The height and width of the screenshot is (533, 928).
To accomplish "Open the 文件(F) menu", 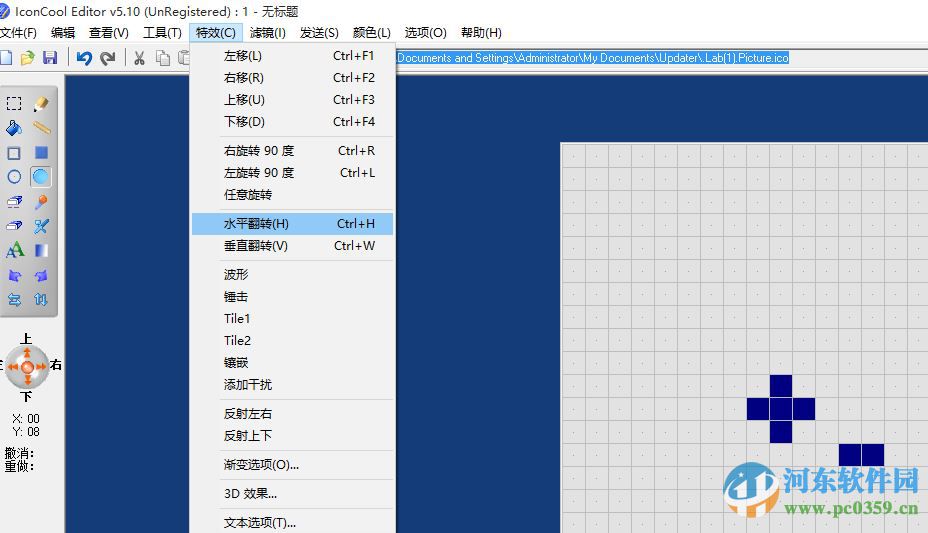I will [18, 33].
